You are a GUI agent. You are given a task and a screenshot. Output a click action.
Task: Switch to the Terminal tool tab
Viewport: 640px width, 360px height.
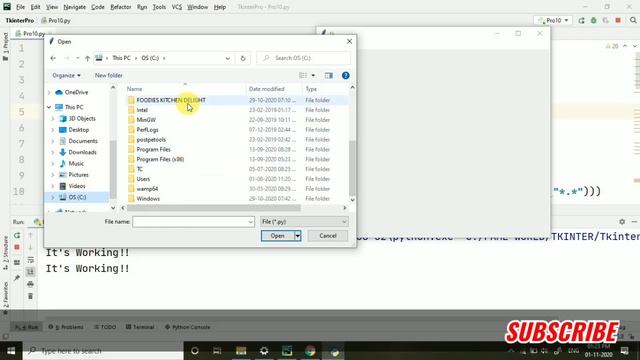point(140,327)
